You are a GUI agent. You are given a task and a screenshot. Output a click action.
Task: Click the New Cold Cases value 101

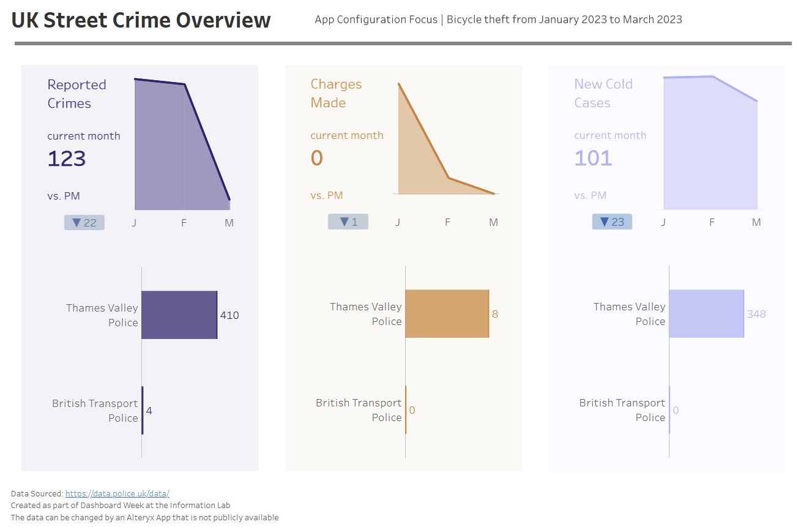click(x=593, y=158)
